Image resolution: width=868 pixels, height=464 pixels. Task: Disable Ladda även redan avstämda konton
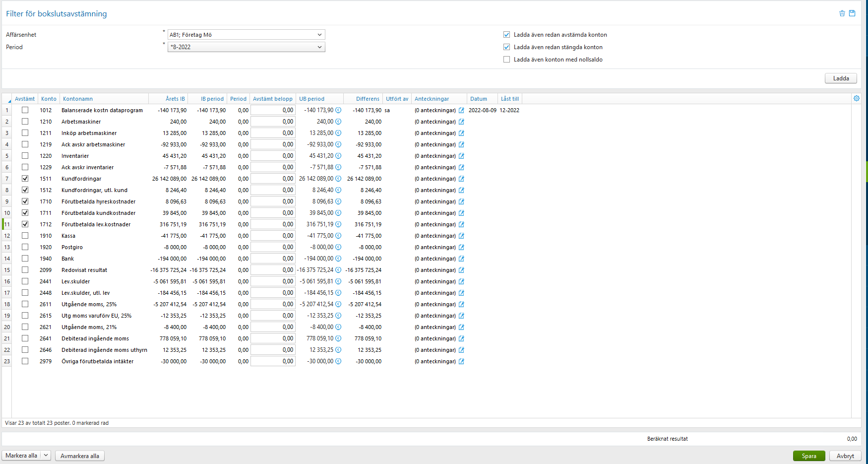coord(506,35)
